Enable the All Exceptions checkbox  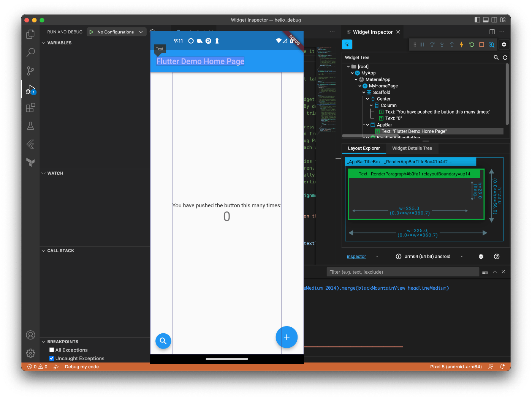(x=52, y=350)
